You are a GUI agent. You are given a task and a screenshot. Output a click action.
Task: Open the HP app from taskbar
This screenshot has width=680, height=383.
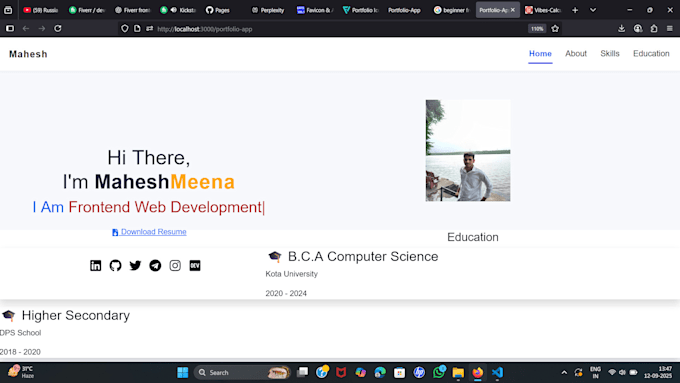pyautogui.click(x=419, y=373)
